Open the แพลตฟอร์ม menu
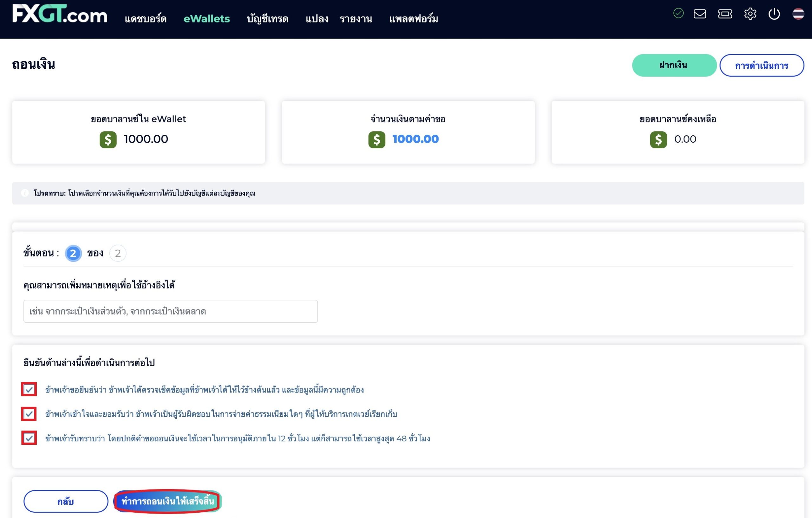 click(413, 19)
